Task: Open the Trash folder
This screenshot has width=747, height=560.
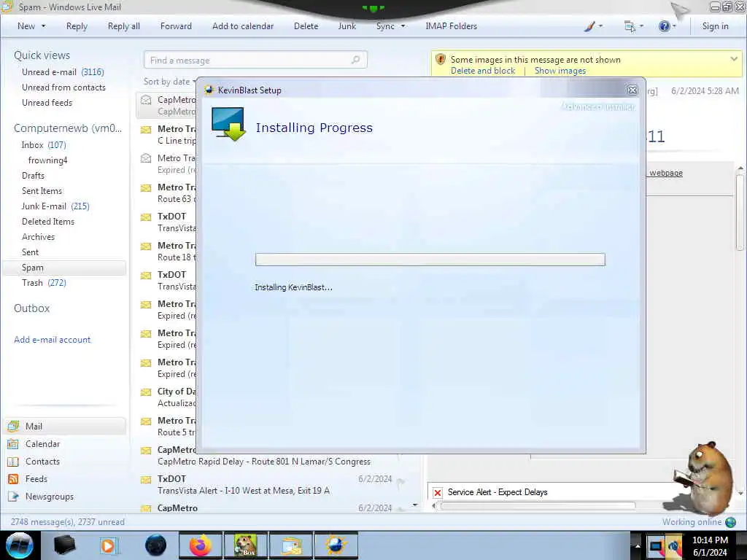Action: (44, 282)
